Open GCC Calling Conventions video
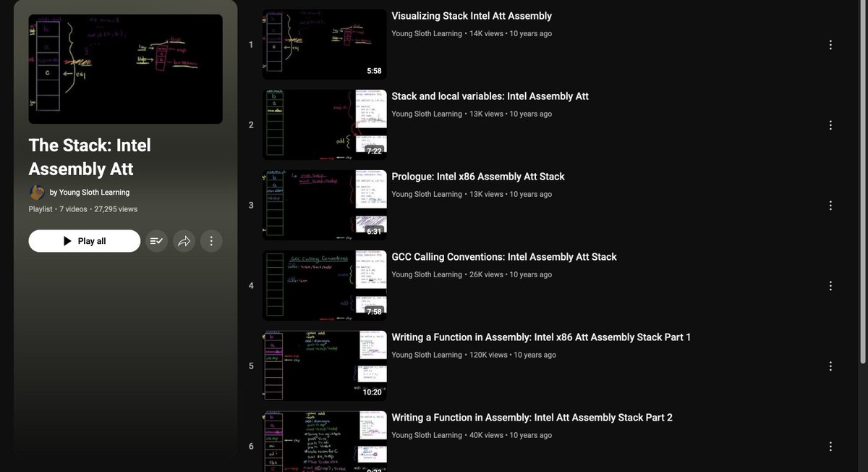 point(503,256)
